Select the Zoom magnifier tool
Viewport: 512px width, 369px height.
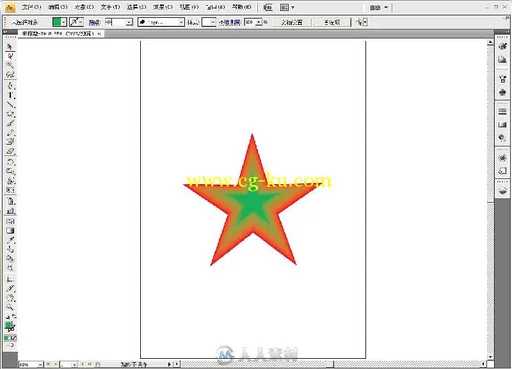[10, 307]
